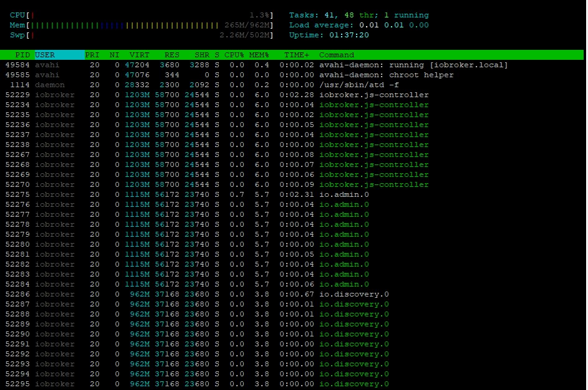Click the SHR column header
Viewport: 588px width, 390px height.
pyautogui.click(x=202, y=55)
